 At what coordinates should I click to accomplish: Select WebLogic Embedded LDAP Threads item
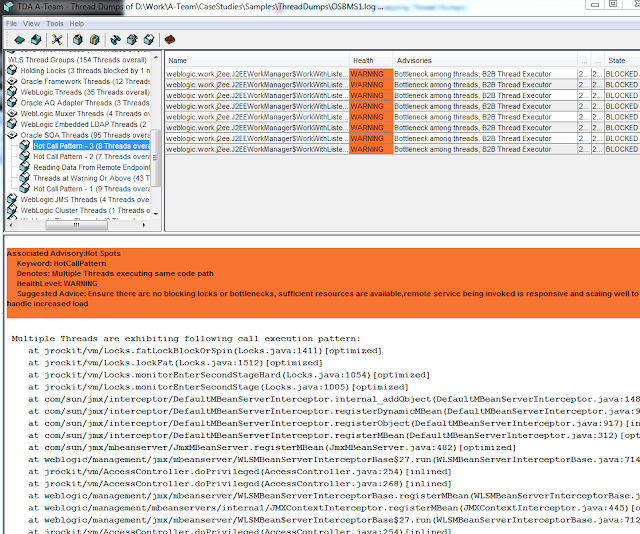pyautogui.click(x=85, y=124)
